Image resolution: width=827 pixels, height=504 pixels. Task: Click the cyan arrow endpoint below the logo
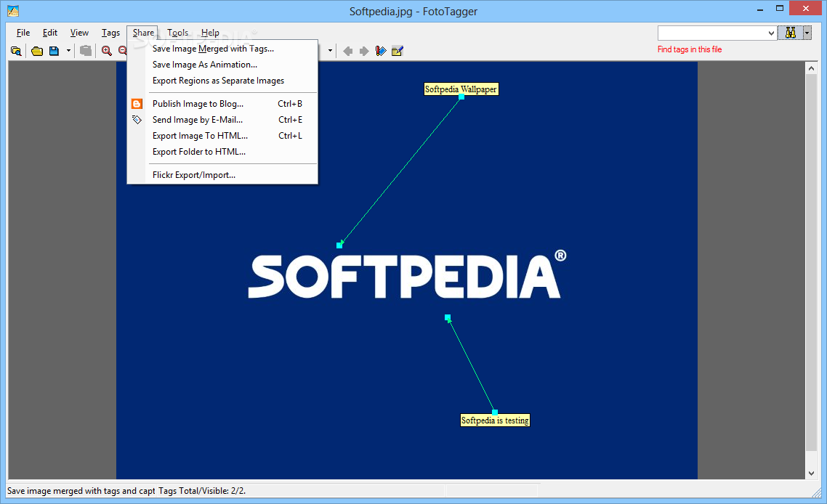click(x=448, y=318)
